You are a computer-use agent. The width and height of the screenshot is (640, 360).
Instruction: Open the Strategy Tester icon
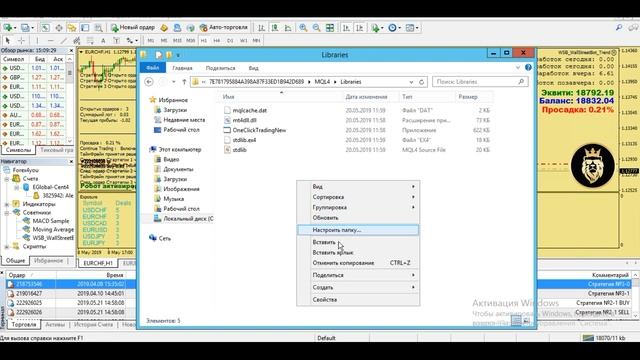point(98,28)
